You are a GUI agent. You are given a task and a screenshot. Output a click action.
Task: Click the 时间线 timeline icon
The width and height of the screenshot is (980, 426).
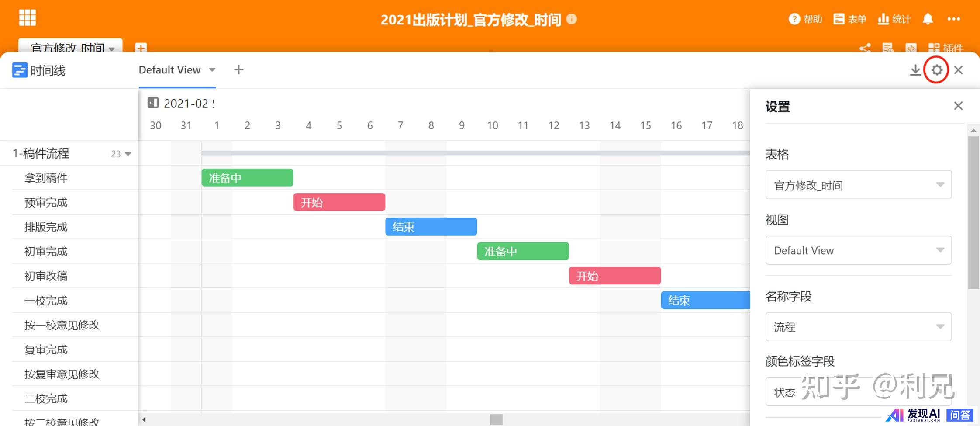20,70
